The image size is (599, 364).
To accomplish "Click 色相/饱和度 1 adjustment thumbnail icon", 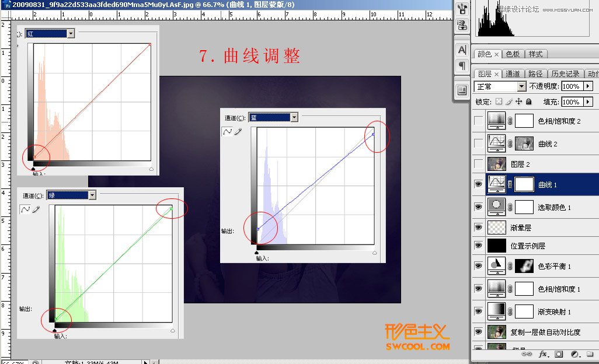I will [x=497, y=289].
